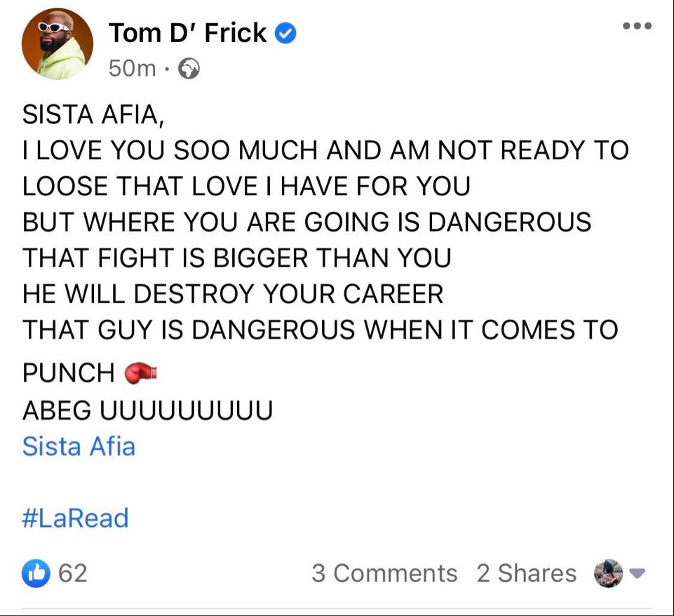Click the "HE WILL DESTROY YOUR CAREER" line

point(233,293)
